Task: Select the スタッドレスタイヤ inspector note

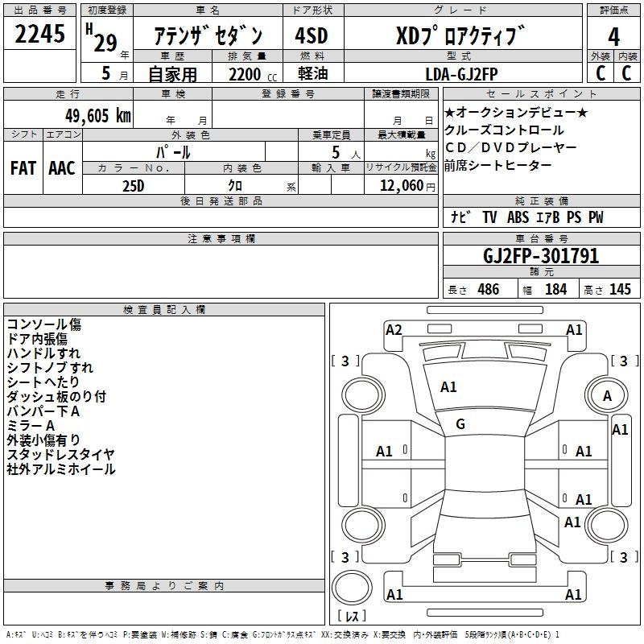Action: pos(60,454)
